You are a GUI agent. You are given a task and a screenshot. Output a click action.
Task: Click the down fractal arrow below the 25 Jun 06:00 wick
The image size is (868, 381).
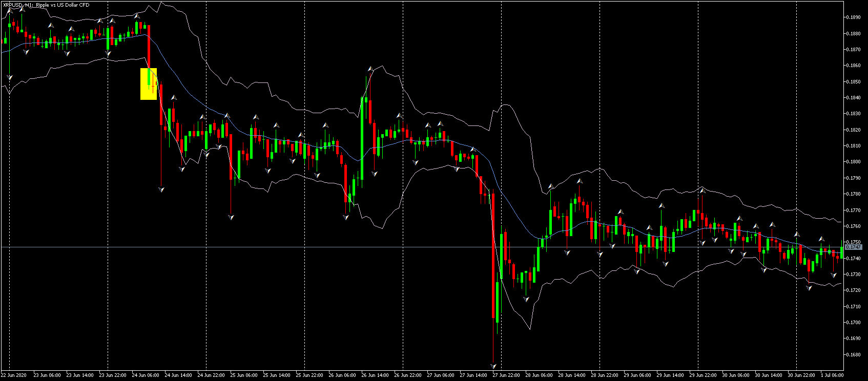point(231,217)
